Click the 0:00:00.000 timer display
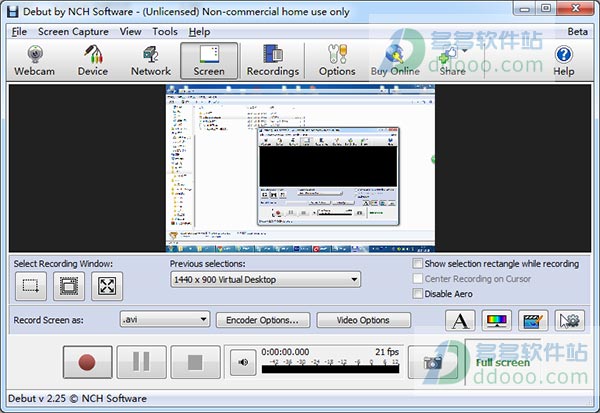600x413 pixels. [x=285, y=352]
